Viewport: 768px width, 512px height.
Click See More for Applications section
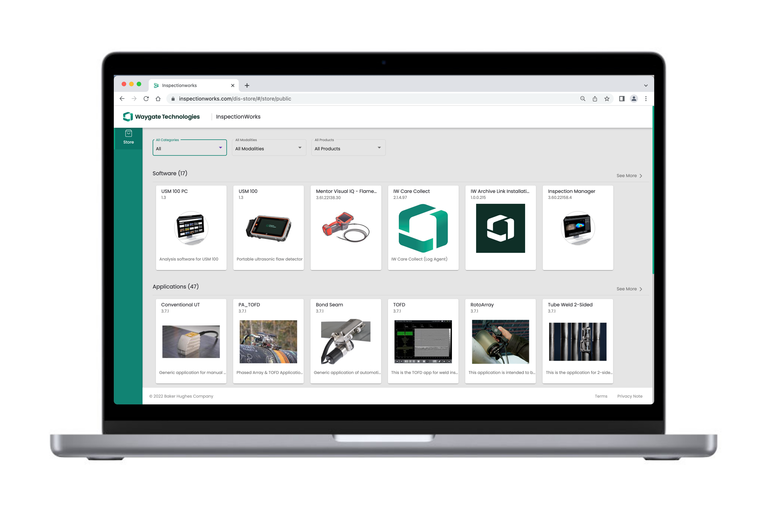tap(629, 289)
